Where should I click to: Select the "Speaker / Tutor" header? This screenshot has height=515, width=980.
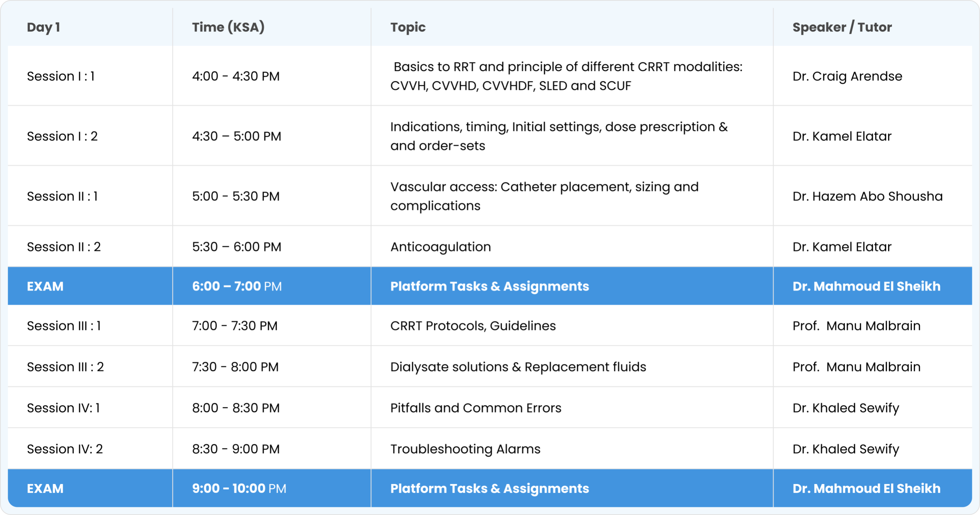coord(842,27)
